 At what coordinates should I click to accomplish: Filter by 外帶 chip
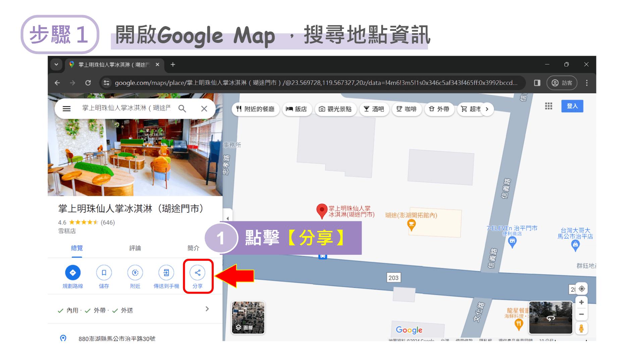[439, 109]
